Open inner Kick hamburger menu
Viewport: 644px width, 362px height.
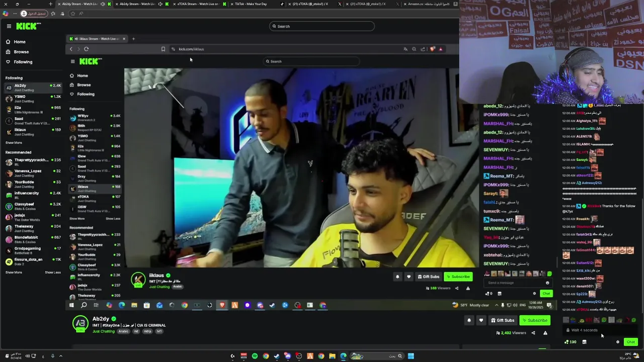(72, 61)
